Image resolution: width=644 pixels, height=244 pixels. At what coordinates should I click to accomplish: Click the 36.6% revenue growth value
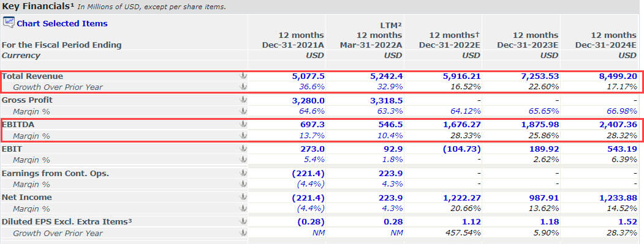click(x=312, y=87)
